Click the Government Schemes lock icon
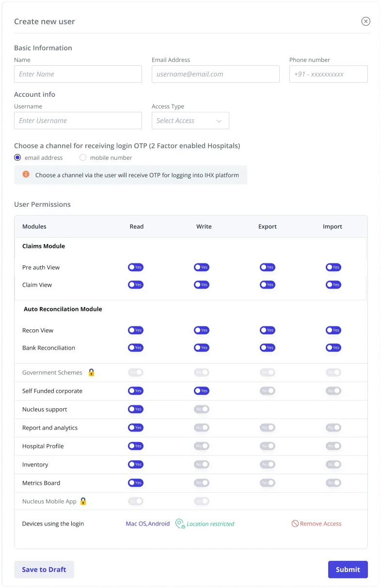 point(91,372)
